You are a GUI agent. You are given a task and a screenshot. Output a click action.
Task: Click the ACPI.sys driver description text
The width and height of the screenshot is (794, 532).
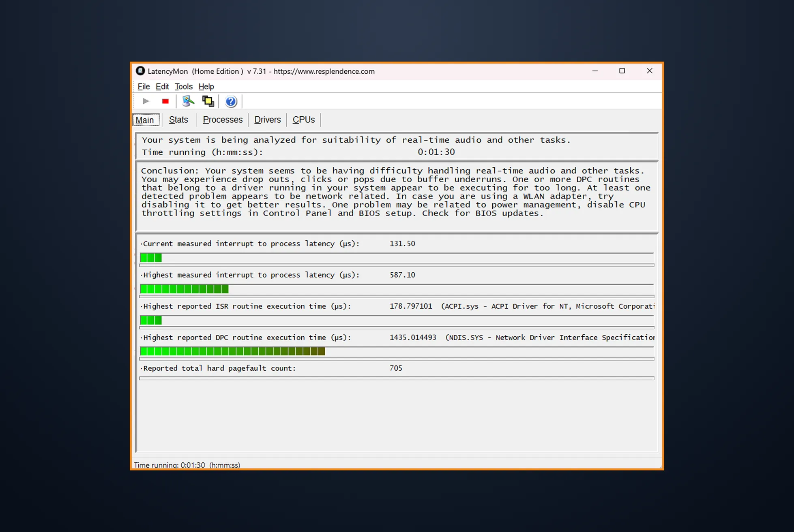[548, 306]
